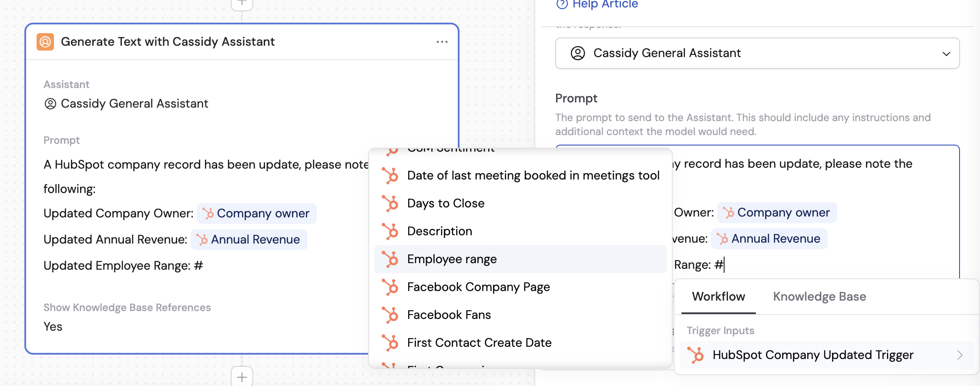The image size is (980, 386).
Task: Click the dropdown chevron of assistant selector
Action: 946,54
